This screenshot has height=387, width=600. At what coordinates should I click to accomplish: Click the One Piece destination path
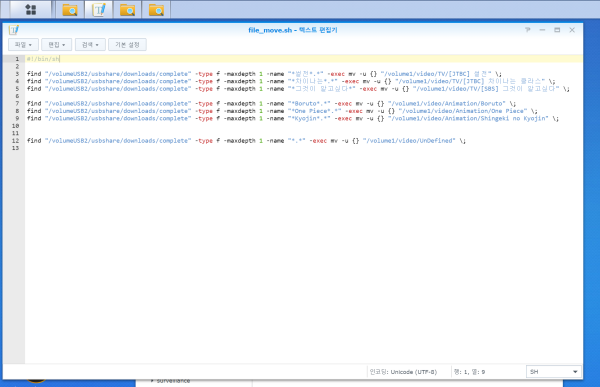(463, 111)
